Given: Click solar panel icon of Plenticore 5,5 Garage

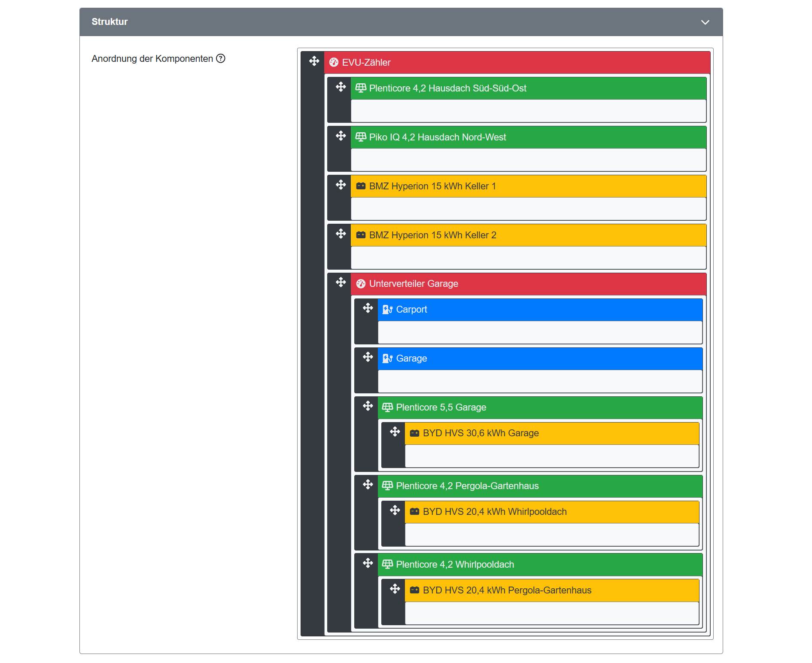Looking at the screenshot, I should point(387,407).
